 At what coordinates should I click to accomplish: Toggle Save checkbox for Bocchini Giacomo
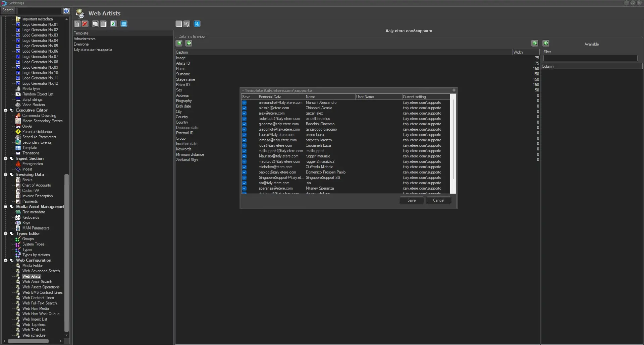[x=244, y=124]
